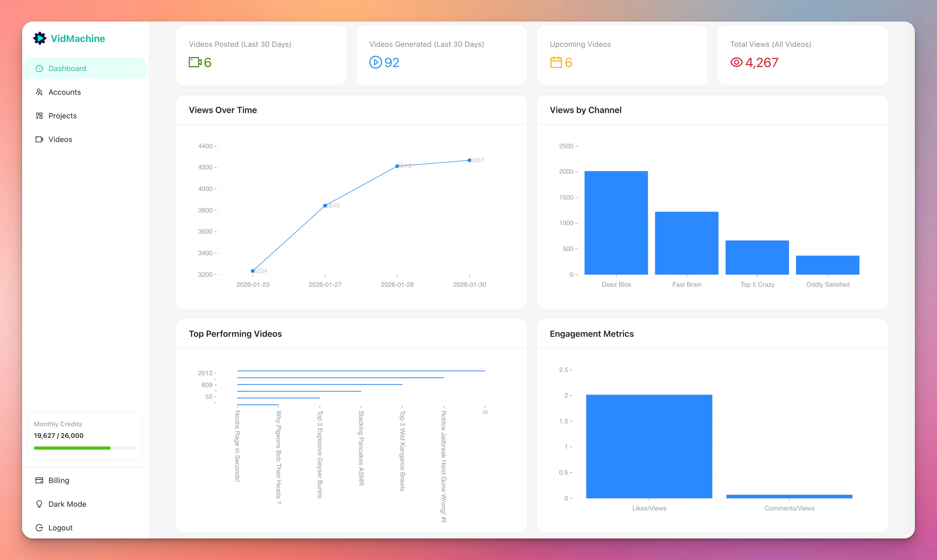Click the Projects grid icon
The width and height of the screenshot is (937, 560).
pyautogui.click(x=39, y=116)
